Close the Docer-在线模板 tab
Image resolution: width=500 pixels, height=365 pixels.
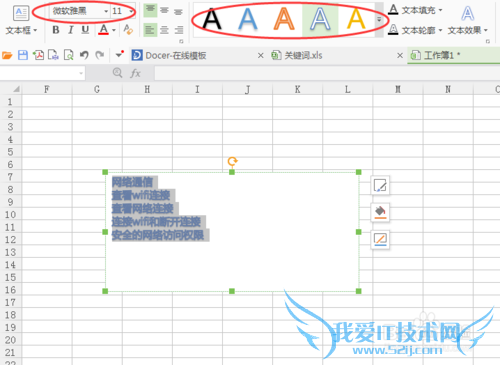click(261, 56)
